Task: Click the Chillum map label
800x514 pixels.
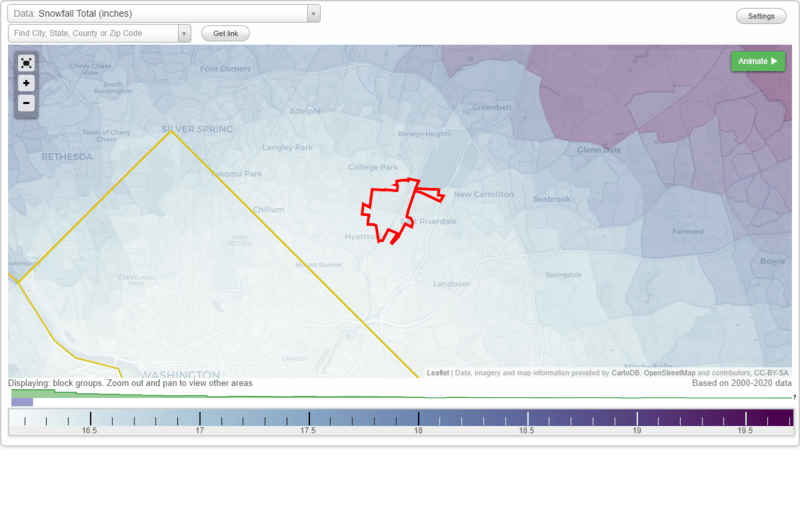Action: point(268,209)
